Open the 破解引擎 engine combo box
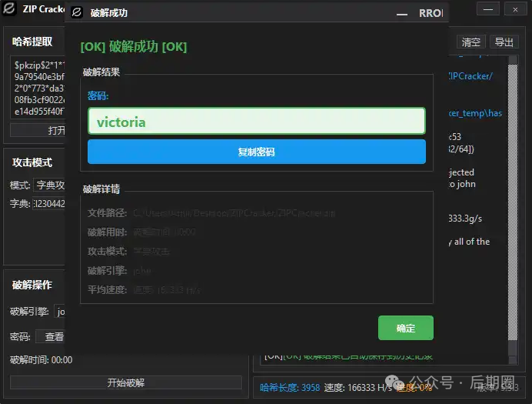This screenshot has width=532, height=404. pyautogui.click(x=60, y=312)
